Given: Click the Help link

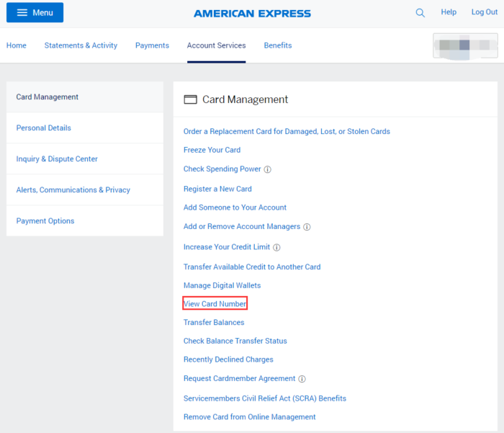Looking at the screenshot, I should (x=449, y=12).
